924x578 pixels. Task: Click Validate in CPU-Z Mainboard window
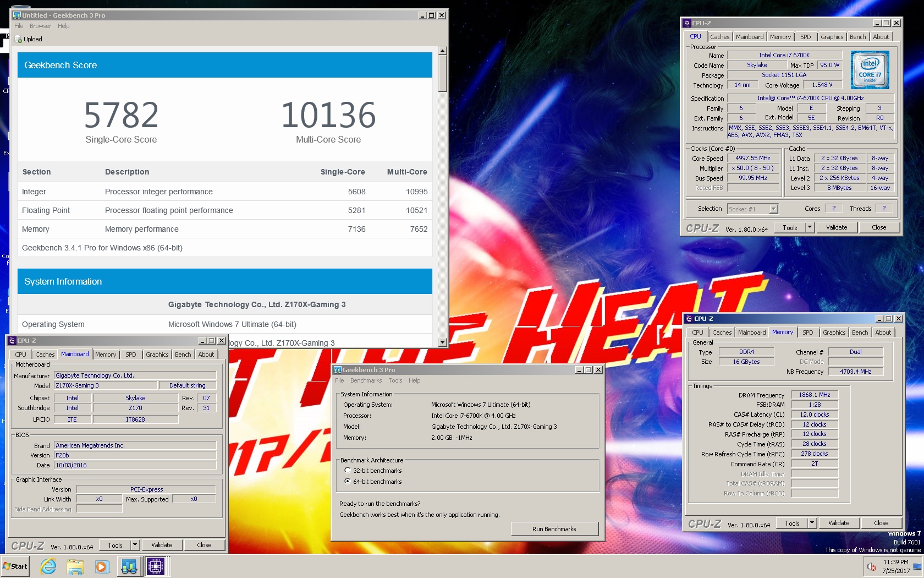[162, 545]
